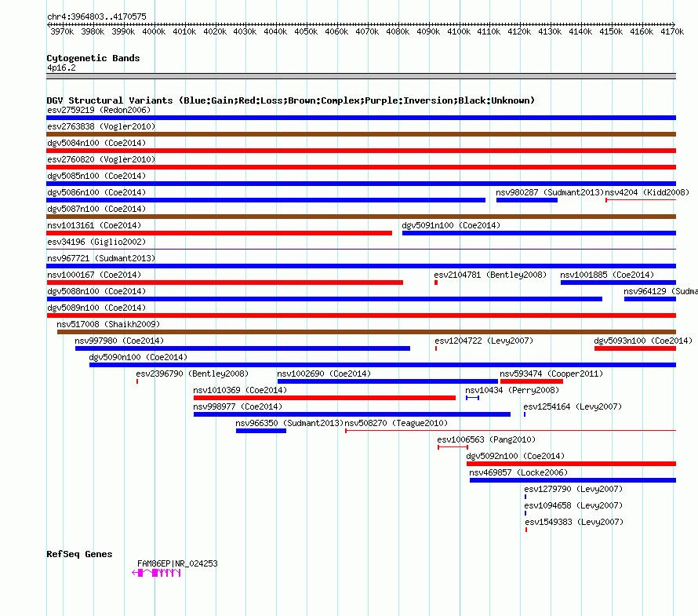Click the nsv998977 (Coe2014) label
This screenshot has width=698, height=616.
(x=238, y=406)
